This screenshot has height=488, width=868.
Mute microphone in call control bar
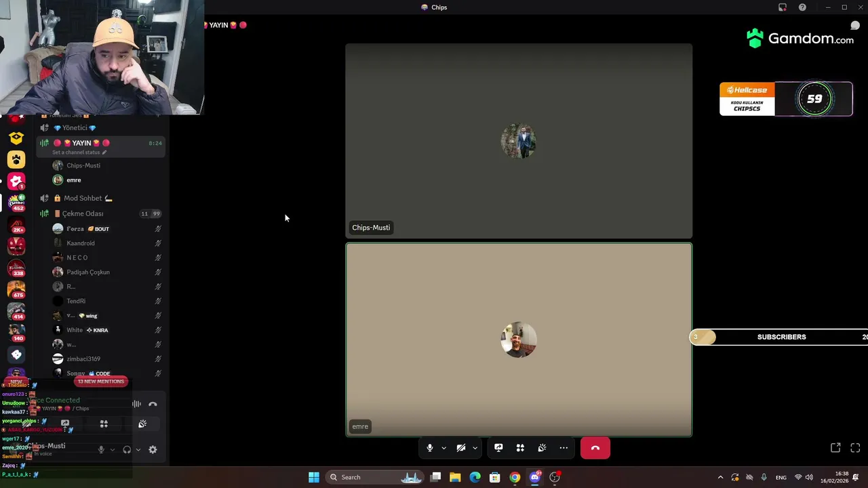(429, 448)
